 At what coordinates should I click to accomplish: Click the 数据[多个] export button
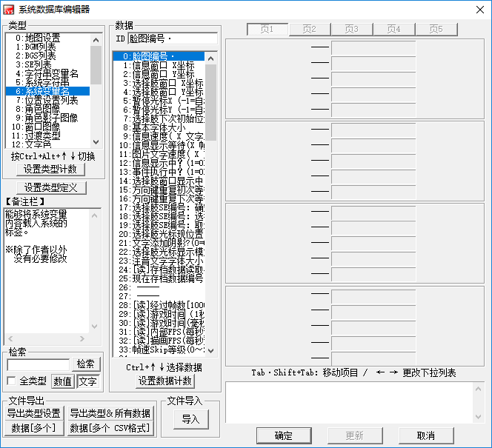tap(34, 428)
